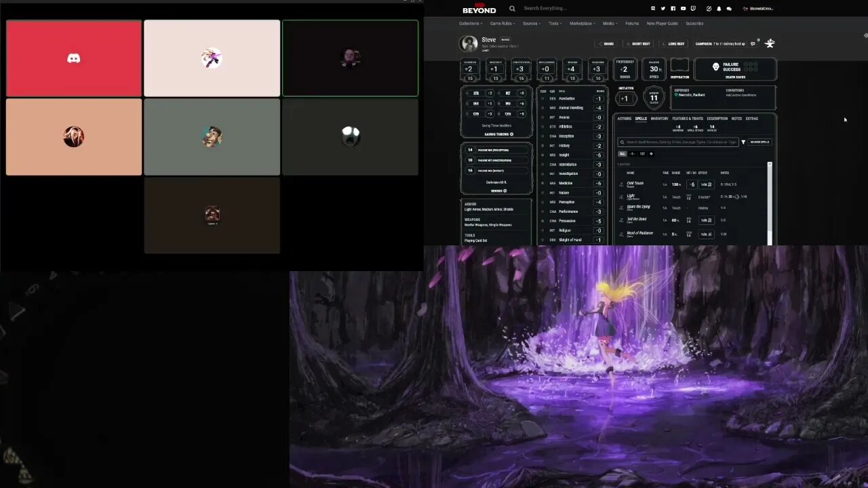Switch to the Extras tab
Viewport: 868px width, 488px height.
tap(752, 119)
